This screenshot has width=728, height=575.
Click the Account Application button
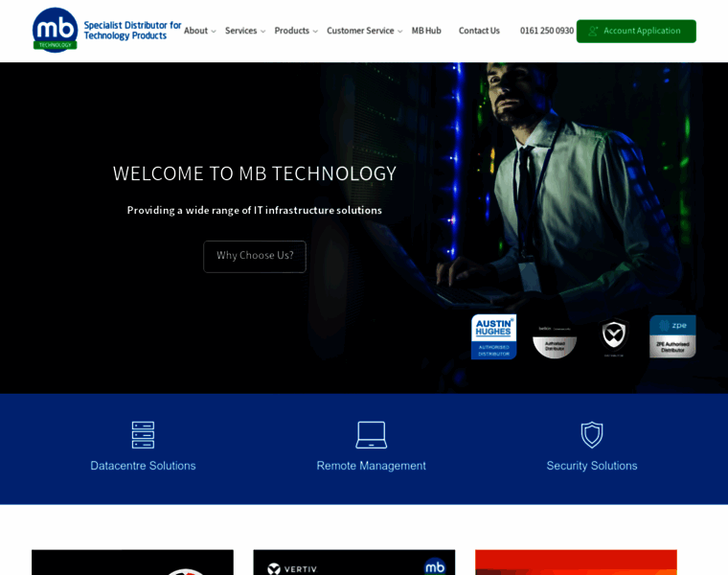(636, 31)
